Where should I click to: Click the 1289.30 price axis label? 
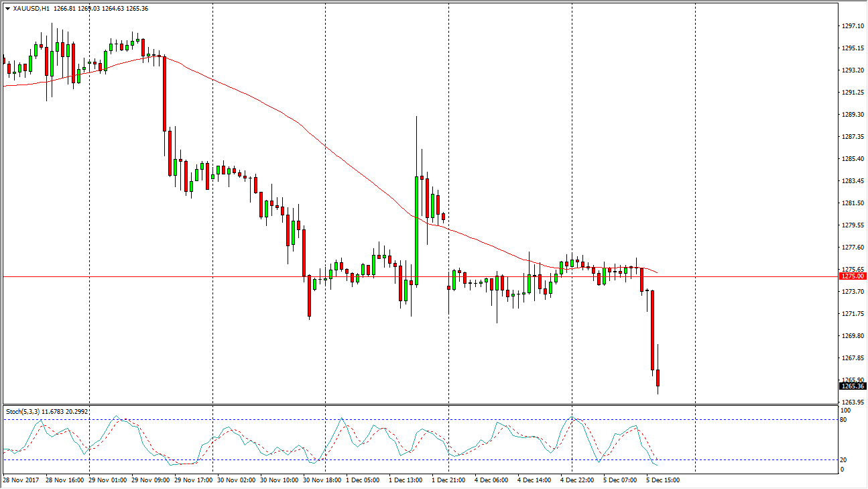tap(851, 115)
